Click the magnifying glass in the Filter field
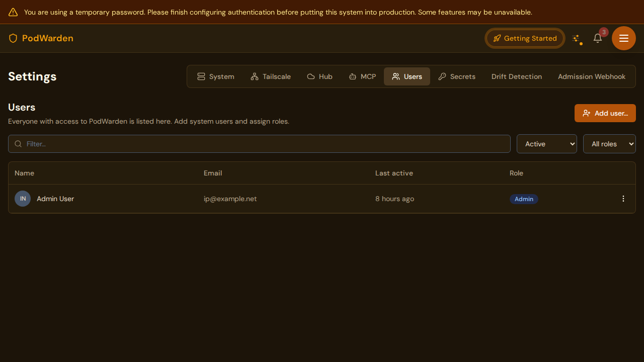 tap(18, 144)
